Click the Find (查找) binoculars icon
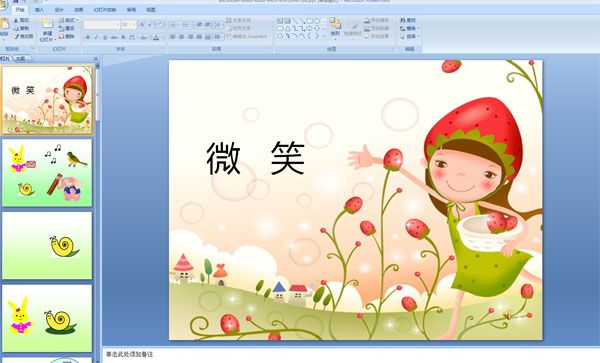The height and width of the screenshot is (363, 600). point(403,20)
